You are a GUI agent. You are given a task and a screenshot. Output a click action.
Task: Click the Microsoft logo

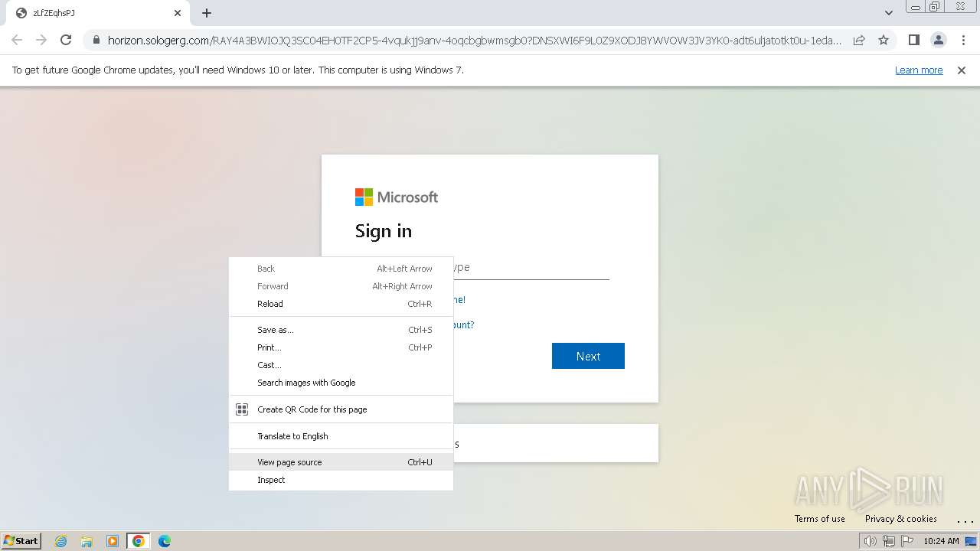click(x=397, y=197)
